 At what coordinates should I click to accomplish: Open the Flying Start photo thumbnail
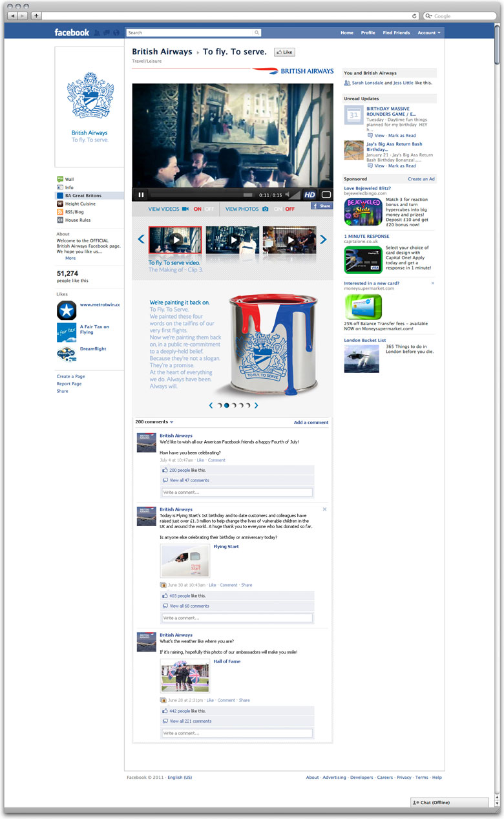[x=185, y=560]
